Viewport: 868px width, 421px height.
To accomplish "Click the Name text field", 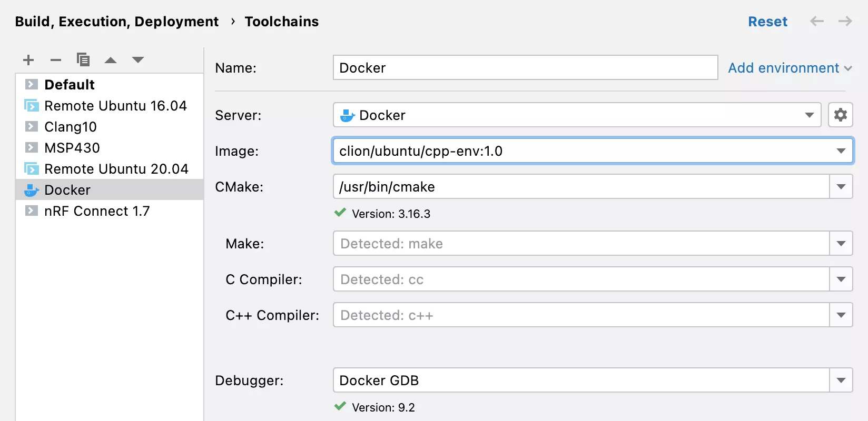I will pos(525,68).
